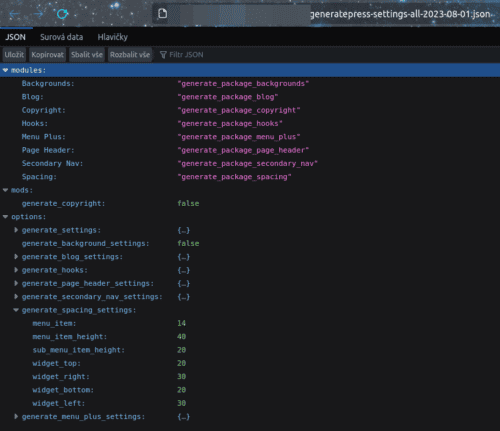Expand the generate_blog_settings node
Viewport: 500px width, 431px height.
[16, 257]
